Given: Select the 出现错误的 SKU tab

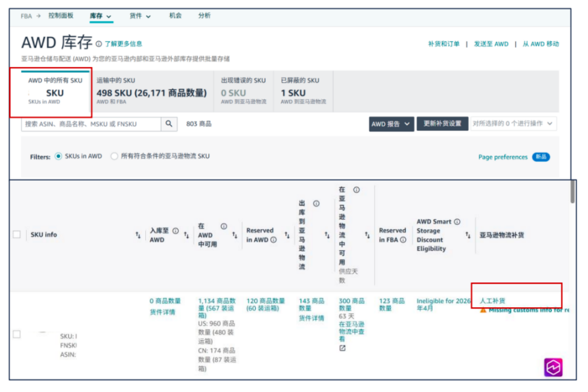Looking at the screenshot, I should pyautogui.click(x=244, y=91).
